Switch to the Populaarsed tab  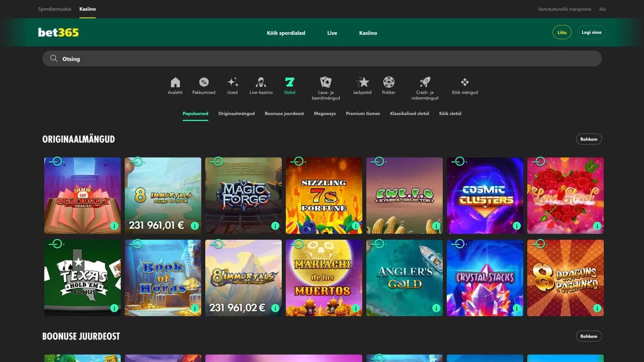(x=195, y=113)
